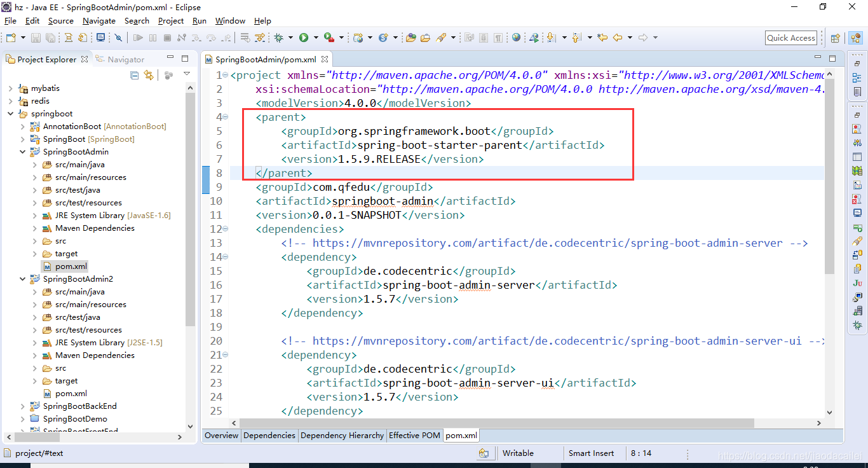
Task: Click the Skip All Breakpoints icon
Action: click(x=118, y=38)
